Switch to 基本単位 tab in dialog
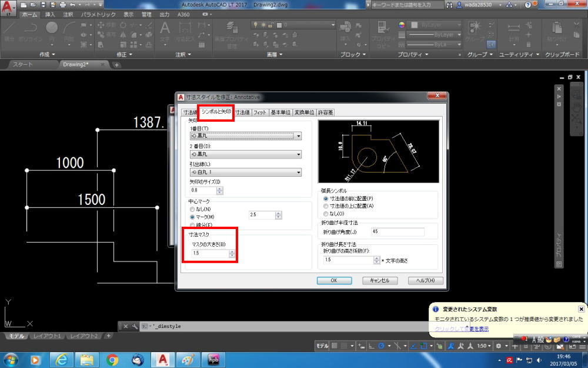This screenshot has width=588, height=368. (280, 112)
